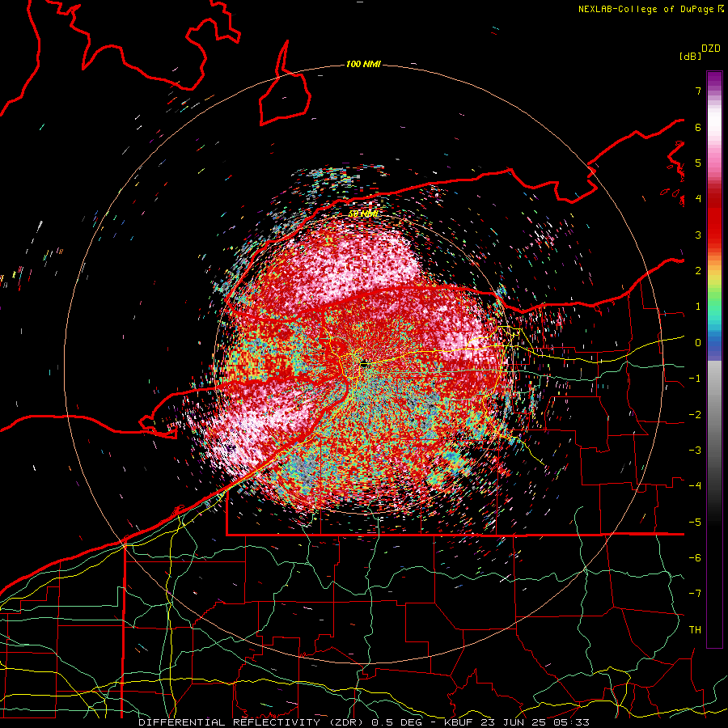Click the -6 value on the dB scale

tap(695, 558)
